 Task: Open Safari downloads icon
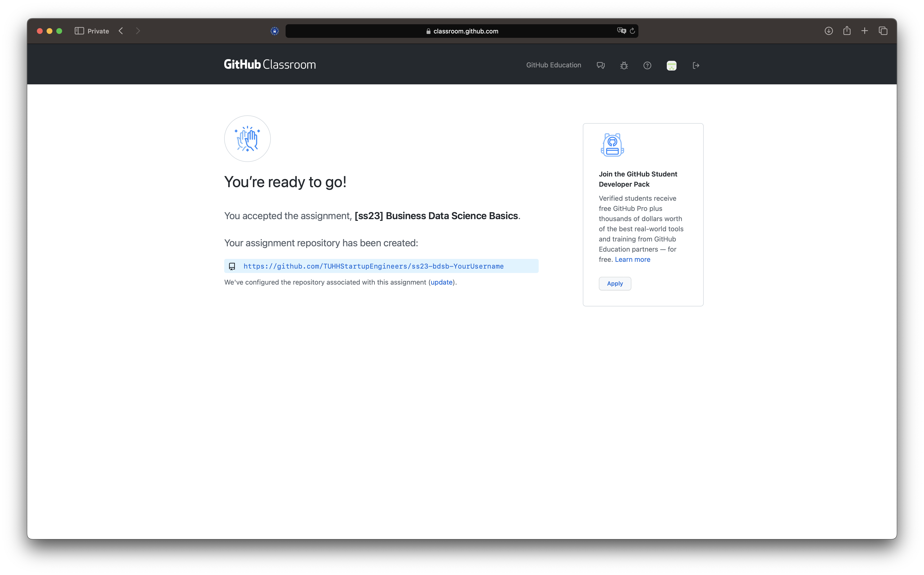point(828,31)
